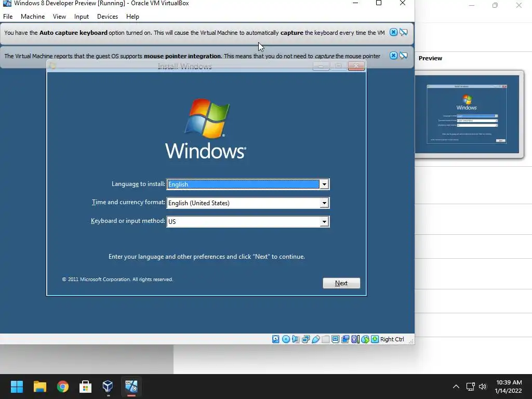Screen dimensions: 532x399
Task: Close the Install Windows dialog
Action: point(356,65)
